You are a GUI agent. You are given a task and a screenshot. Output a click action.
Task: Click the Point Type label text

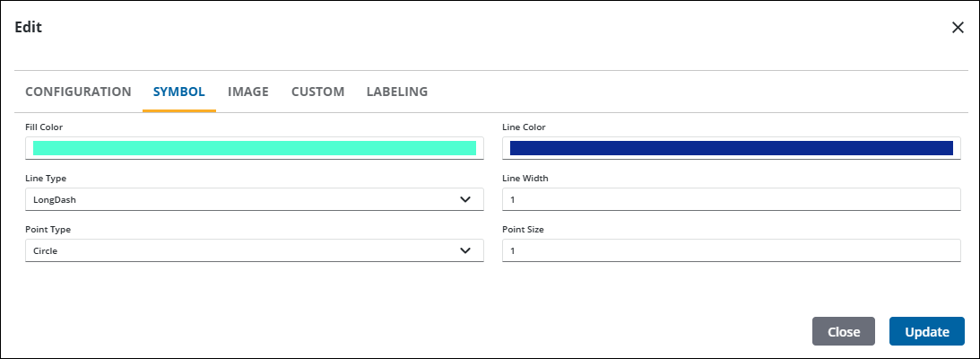[x=46, y=229]
